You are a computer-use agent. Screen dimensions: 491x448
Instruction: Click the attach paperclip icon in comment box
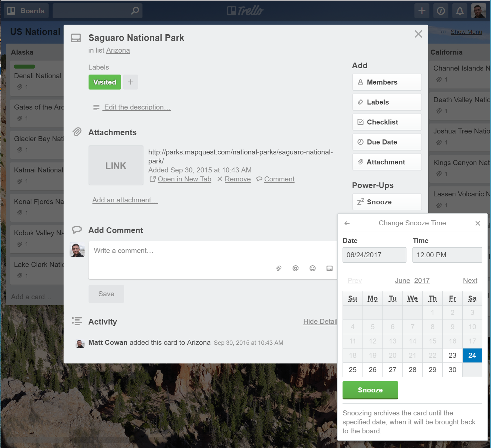click(x=279, y=268)
